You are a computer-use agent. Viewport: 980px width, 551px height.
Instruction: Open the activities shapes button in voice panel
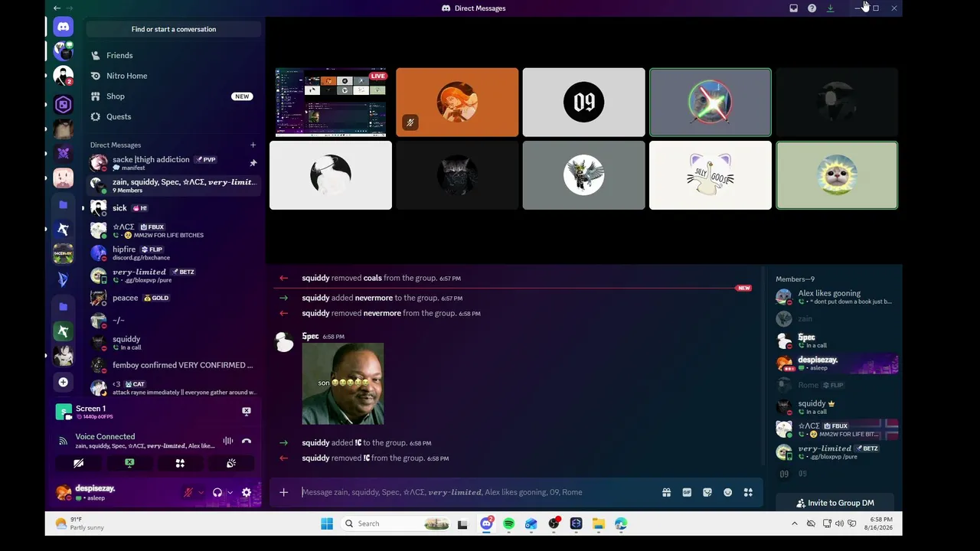coord(180,463)
